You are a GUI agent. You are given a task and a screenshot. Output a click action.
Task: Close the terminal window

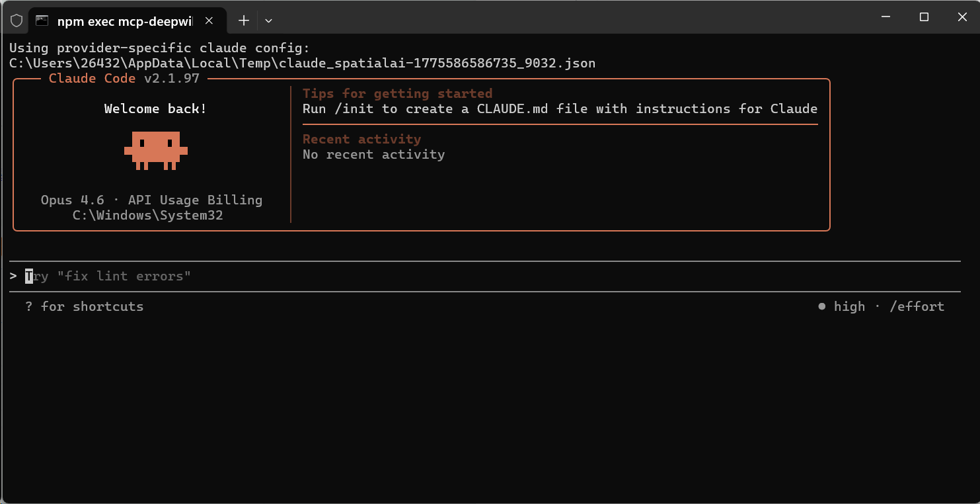click(962, 17)
